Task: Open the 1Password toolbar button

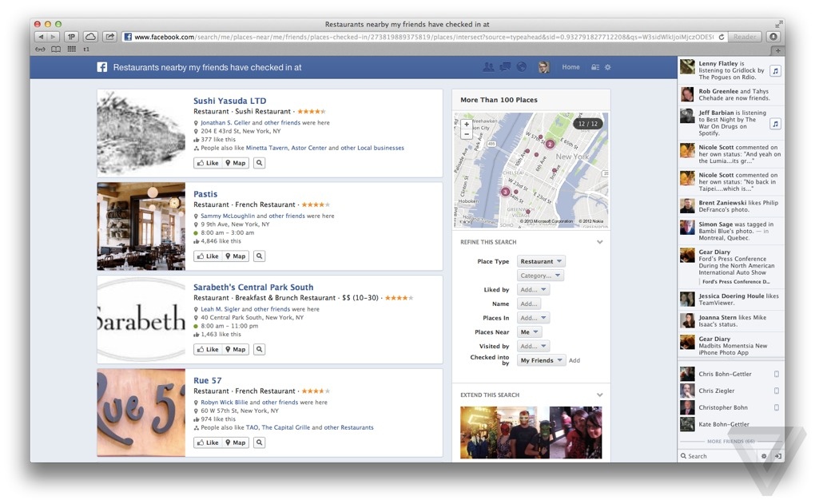Action: tap(71, 37)
